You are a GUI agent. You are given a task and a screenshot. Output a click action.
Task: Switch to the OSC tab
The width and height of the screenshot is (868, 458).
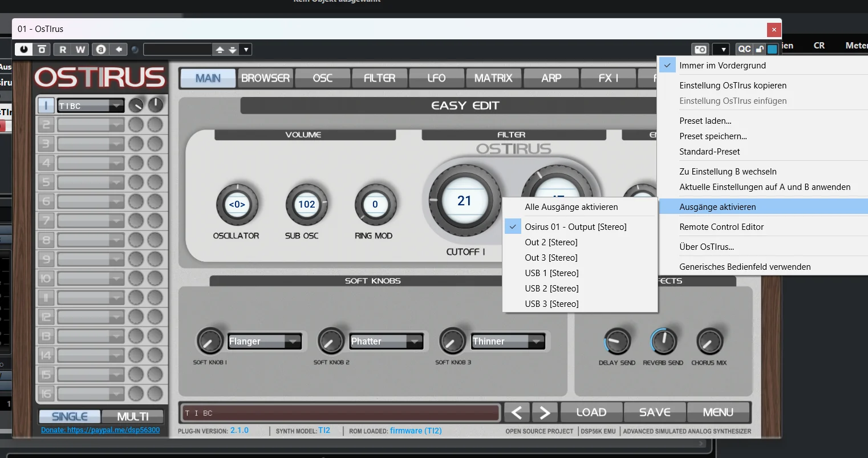[x=322, y=78]
